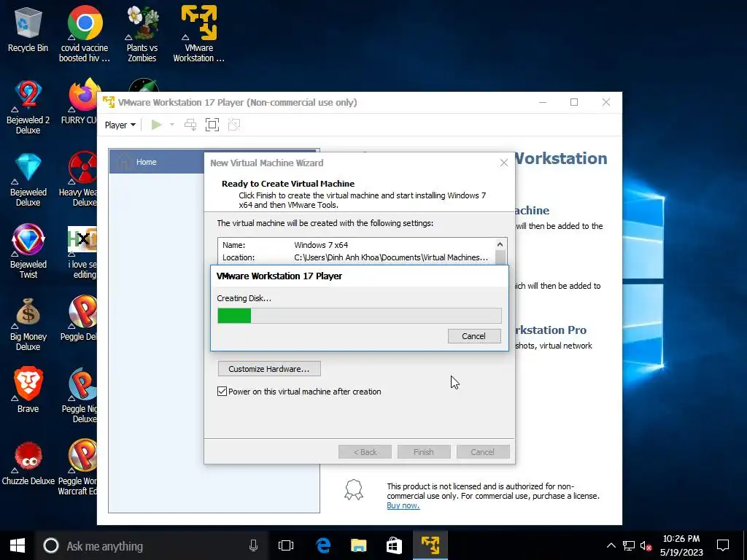Screen dimensions: 747x560
Task: Click the Send Ctrl+Alt+Del toolbar icon
Action: [x=190, y=125]
